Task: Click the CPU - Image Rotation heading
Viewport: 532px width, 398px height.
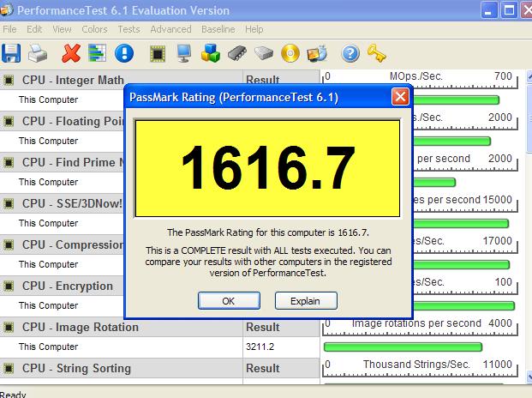Action: click(80, 328)
